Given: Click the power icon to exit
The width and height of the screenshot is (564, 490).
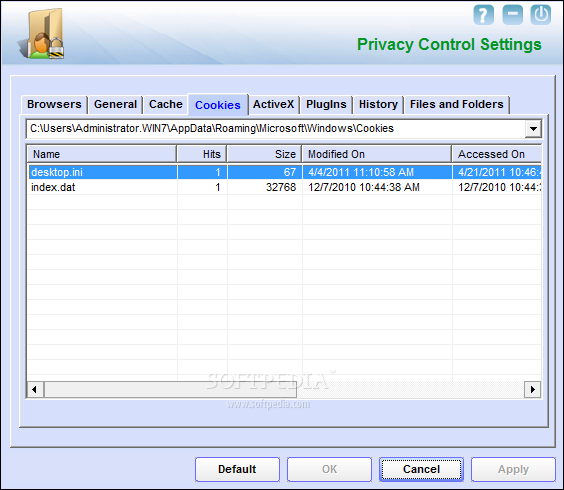Looking at the screenshot, I should (x=541, y=15).
